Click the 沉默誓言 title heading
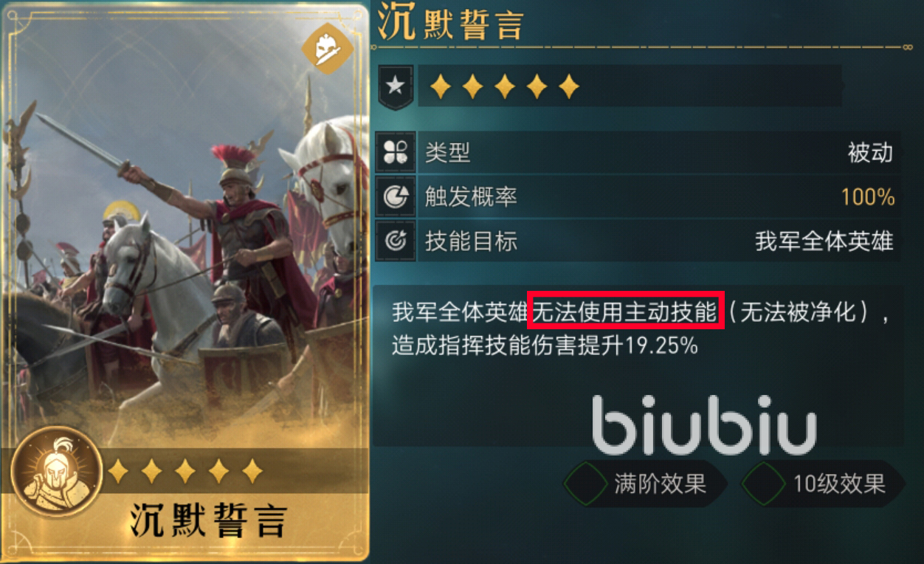The width and height of the screenshot is (924, 564). tap(450, 24)
